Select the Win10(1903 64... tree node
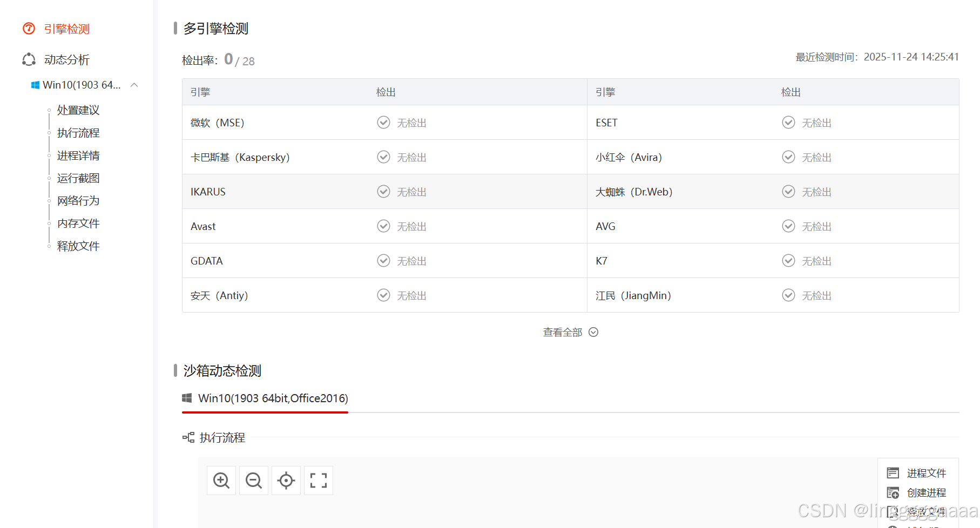The height and width of the screenshot is (528, 980). (x=82, y=85)
